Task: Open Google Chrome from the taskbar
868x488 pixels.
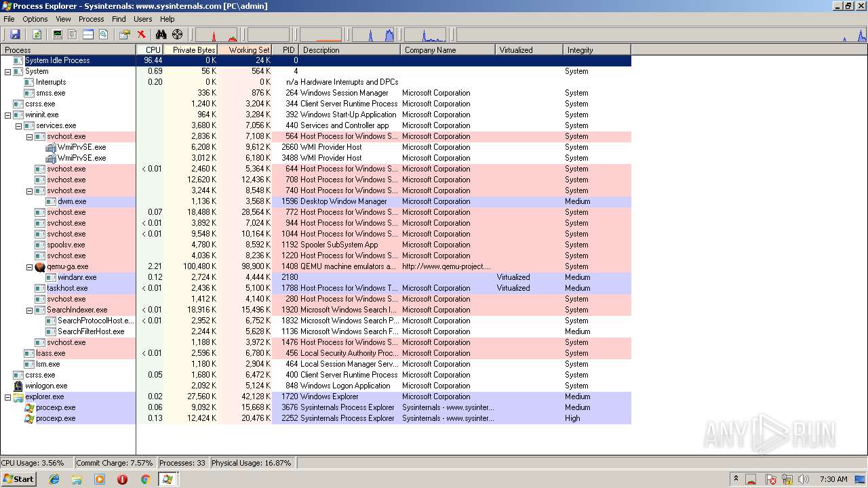Action: [145, 479]
